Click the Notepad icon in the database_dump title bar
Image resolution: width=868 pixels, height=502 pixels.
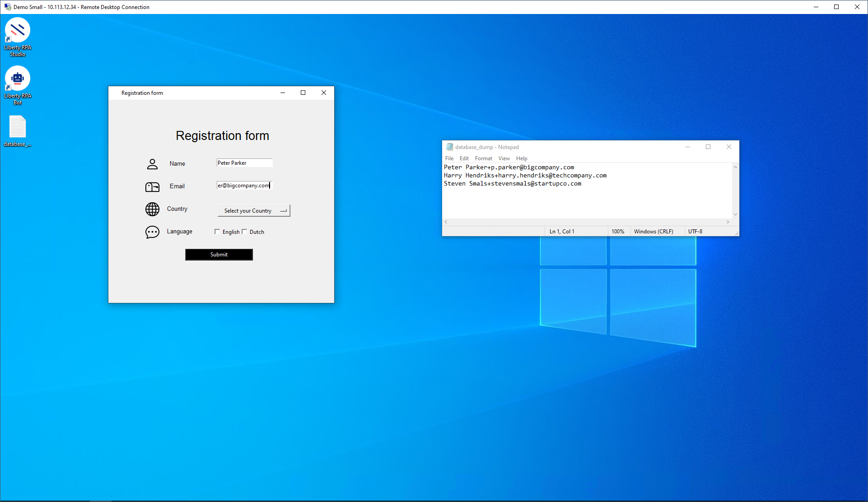(449, 147)
